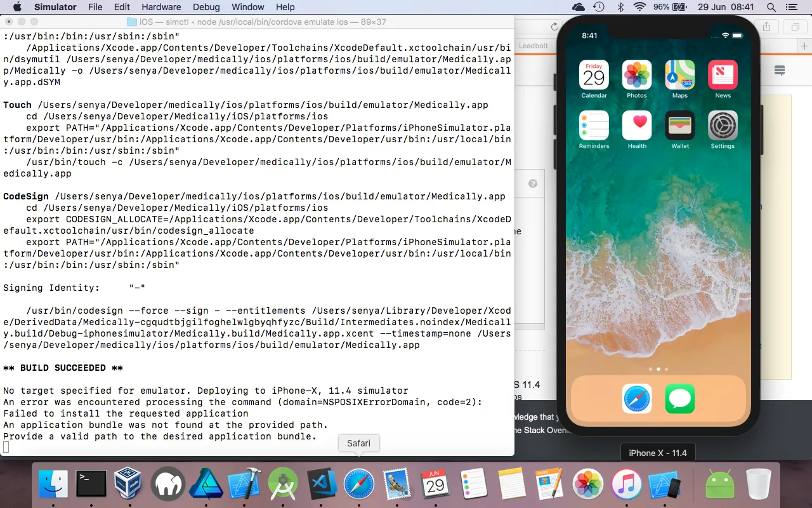812x508 pixels.
Task: Open the Photos app on the iPhone simulator
Action: point(637,75)
